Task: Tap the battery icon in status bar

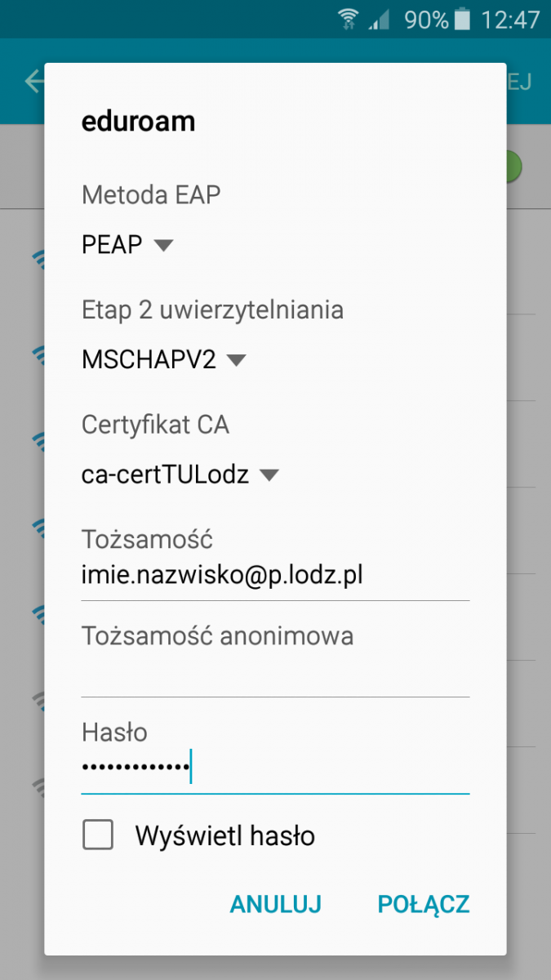Action: (x=463, y=18)
